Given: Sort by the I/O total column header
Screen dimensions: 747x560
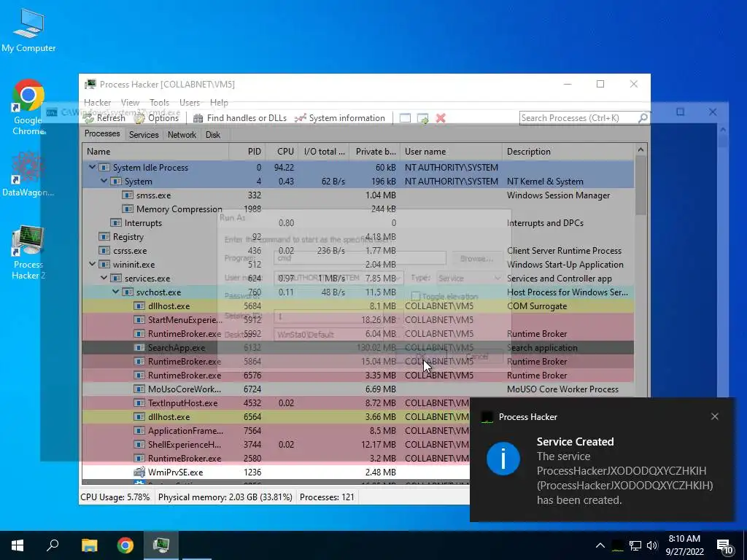Looking at the screenshot, I should [324, 152].
